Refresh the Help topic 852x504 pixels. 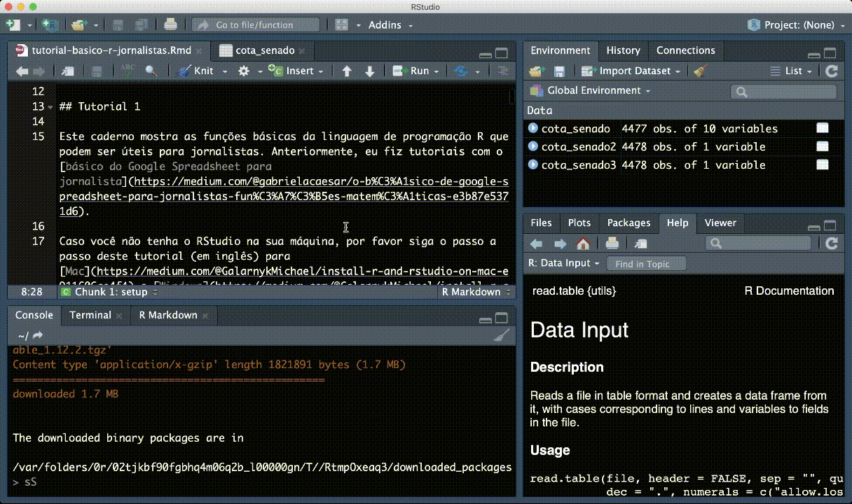coord(832,244)
